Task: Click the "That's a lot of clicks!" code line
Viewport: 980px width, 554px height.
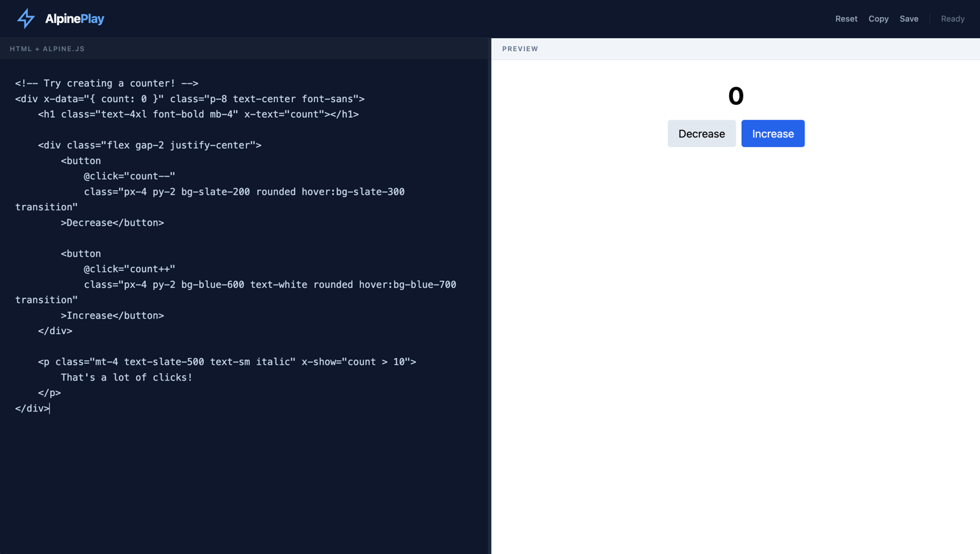Action: [126, 378]
